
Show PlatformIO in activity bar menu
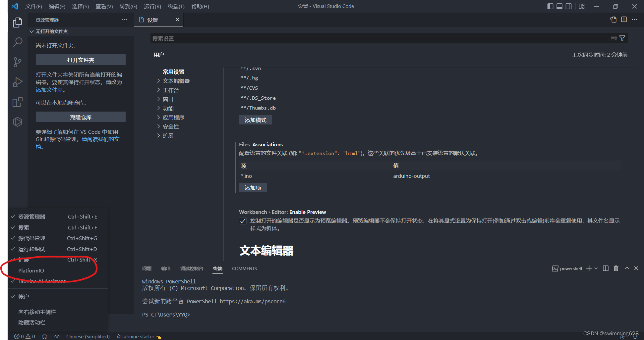click(58, 270)
